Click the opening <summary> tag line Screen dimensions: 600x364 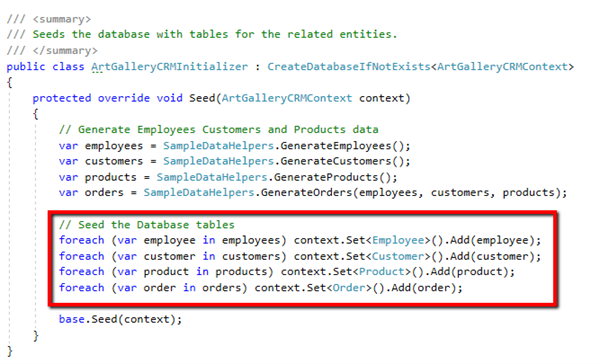[49, 19]
